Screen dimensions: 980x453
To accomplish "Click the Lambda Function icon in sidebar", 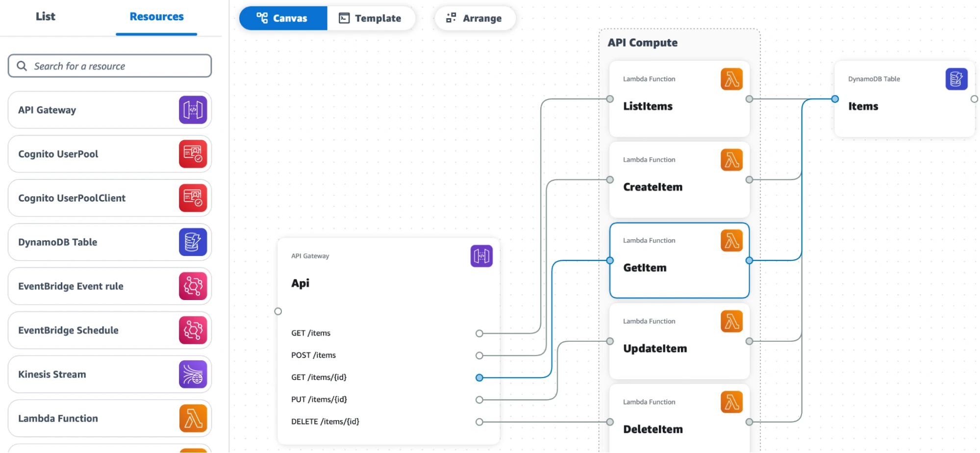I will point(193,419).
